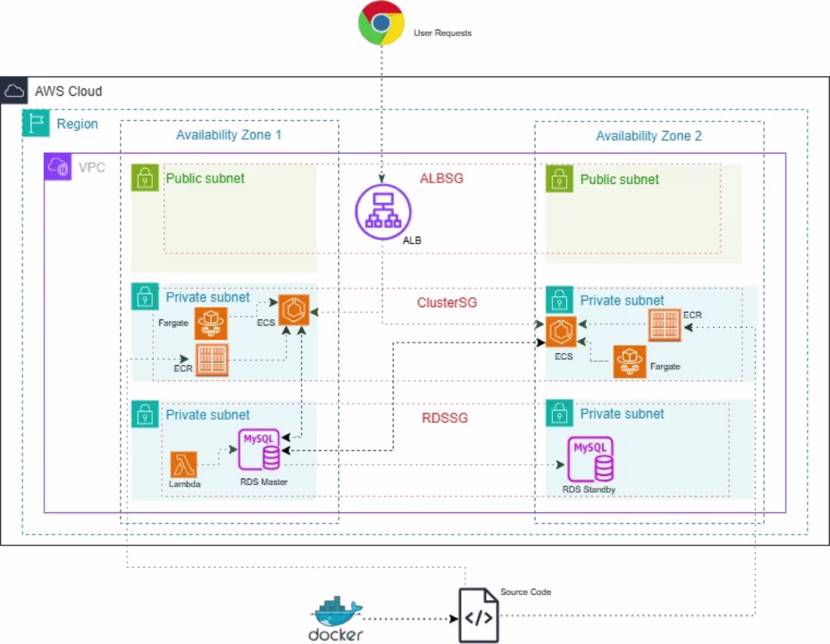Select 'ECS' label in Zone 2

pos(563,356)
